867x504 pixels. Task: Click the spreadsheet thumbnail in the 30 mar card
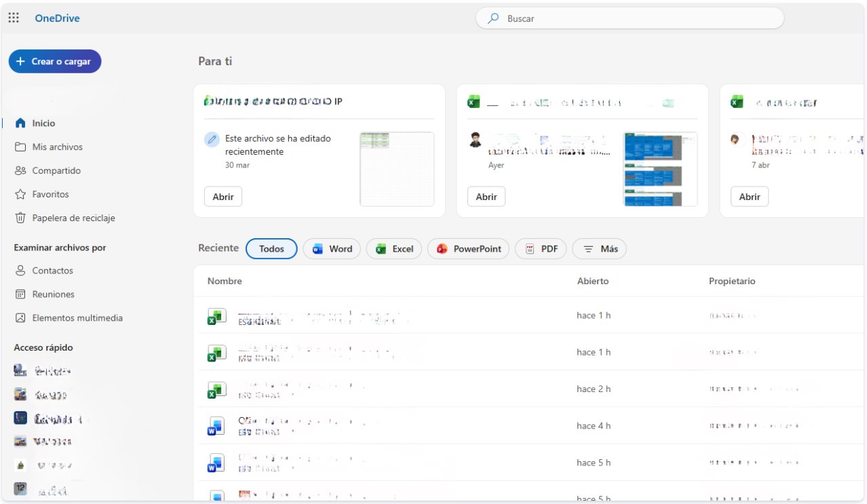point(397,169)
